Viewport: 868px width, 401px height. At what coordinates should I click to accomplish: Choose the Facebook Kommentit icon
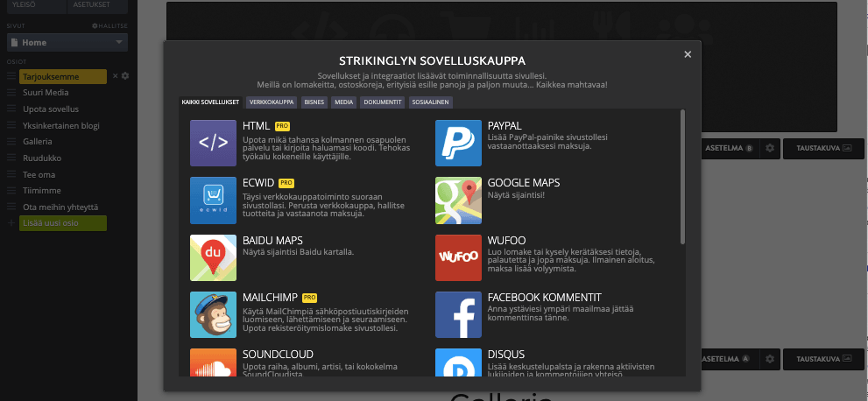pos(458,314)
